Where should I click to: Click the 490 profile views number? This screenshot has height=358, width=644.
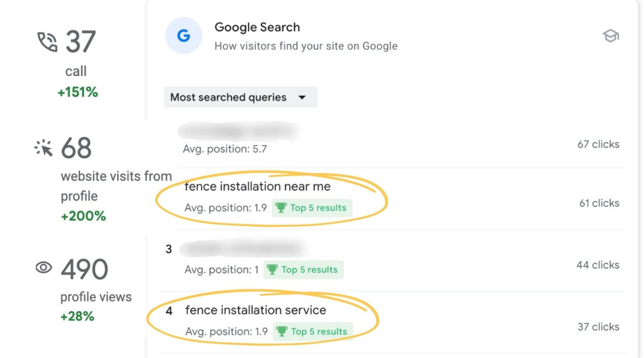(85, 269)
